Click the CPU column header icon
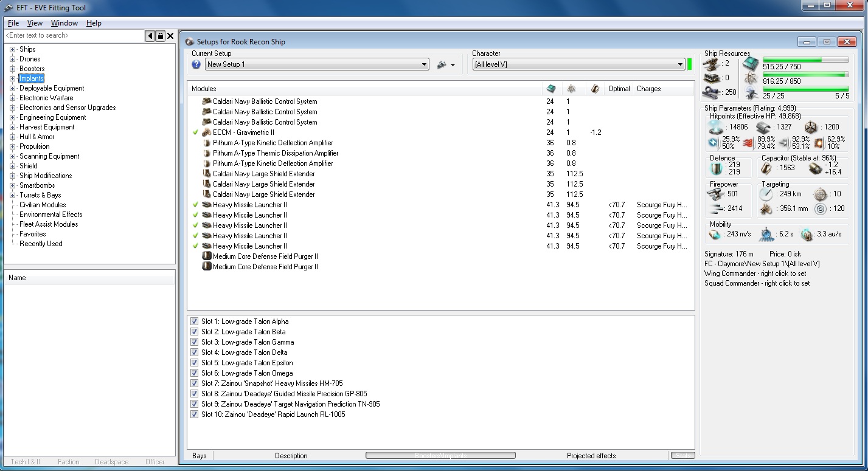This screenshot has width=868, height=471. pos(551,89)
